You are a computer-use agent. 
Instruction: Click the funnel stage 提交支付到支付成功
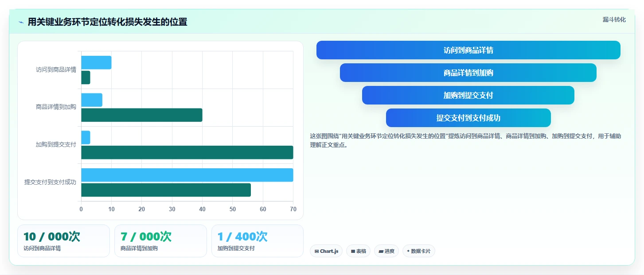point(468,118)
